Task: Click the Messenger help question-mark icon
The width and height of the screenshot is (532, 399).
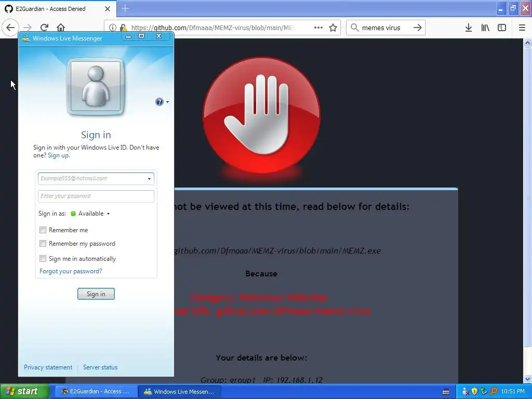Action: 159,102
